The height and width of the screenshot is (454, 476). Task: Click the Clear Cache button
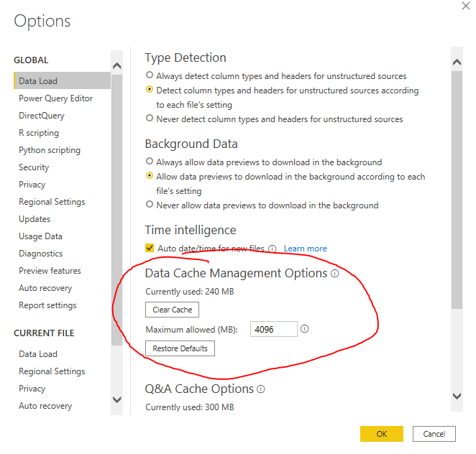[172, 310]
